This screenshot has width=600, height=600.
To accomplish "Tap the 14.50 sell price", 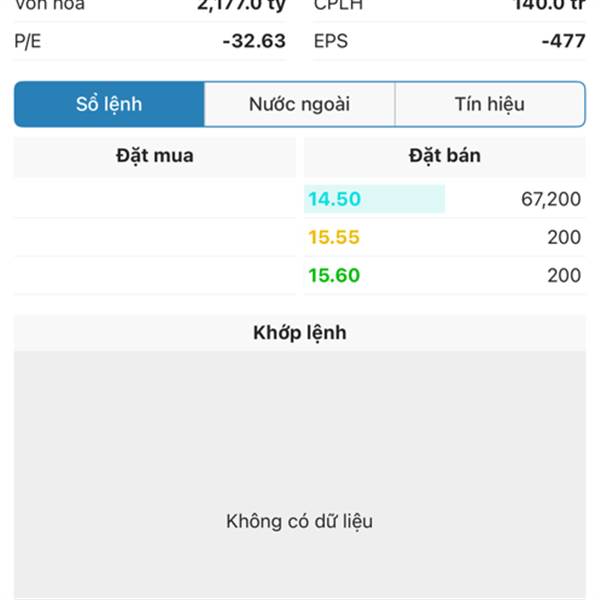I will click(x=334, y=199).
